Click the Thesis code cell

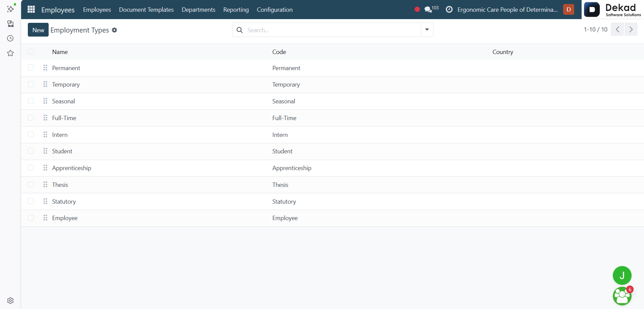(280, 185)
